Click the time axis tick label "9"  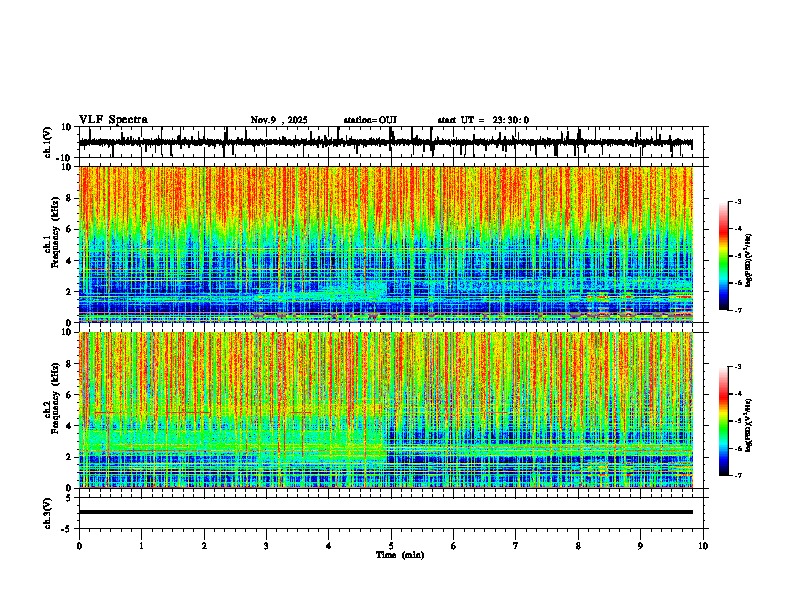tap(640, 546)
